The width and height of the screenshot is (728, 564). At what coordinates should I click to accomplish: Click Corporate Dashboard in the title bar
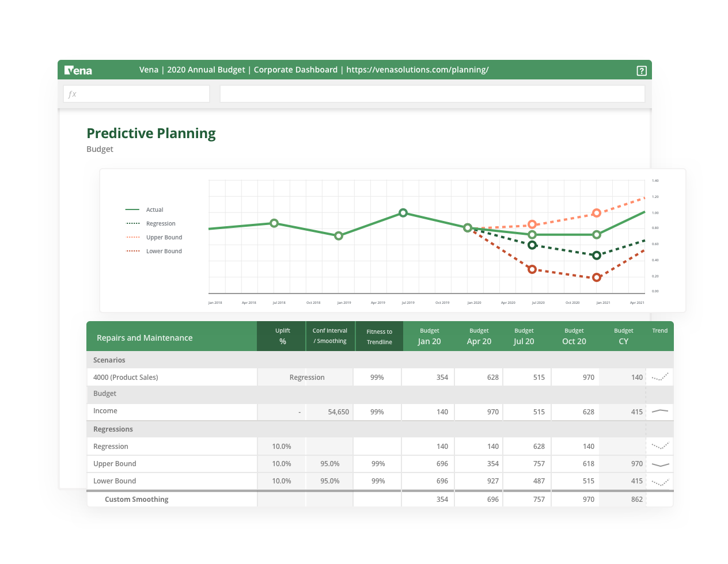point(295,70)
